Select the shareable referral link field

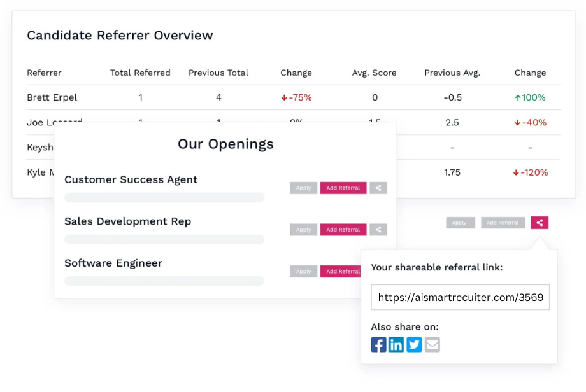coord(460,297)
